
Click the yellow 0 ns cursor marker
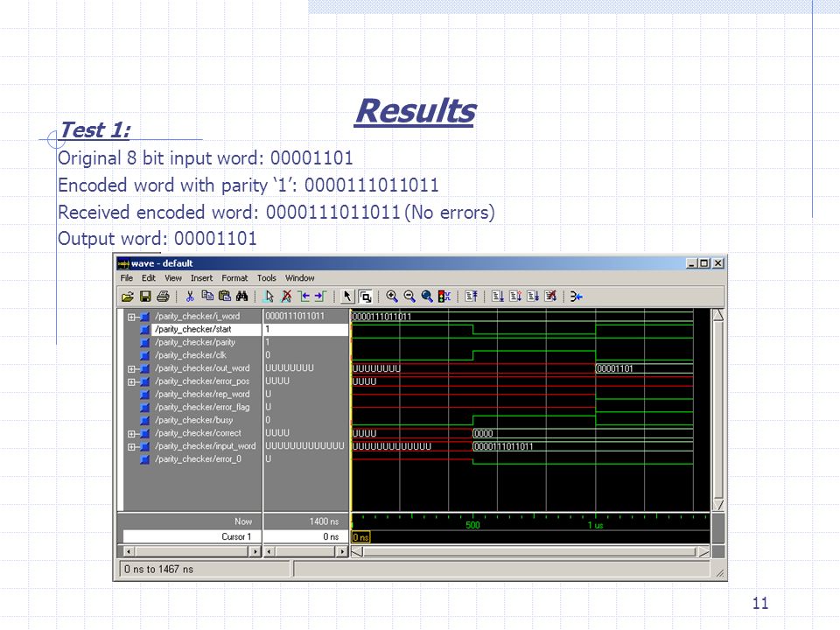point(361,537)
